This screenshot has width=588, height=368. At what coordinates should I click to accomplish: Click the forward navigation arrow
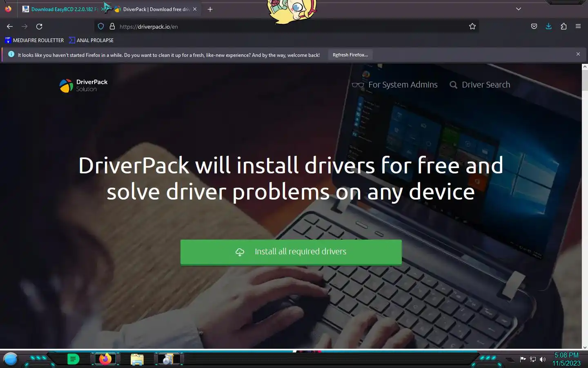coord(24,27)
